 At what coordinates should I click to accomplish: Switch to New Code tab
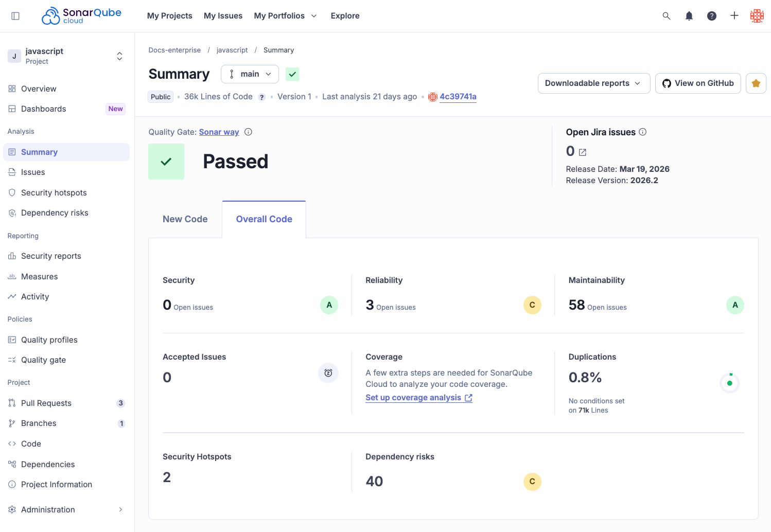(x=185, y=219)
